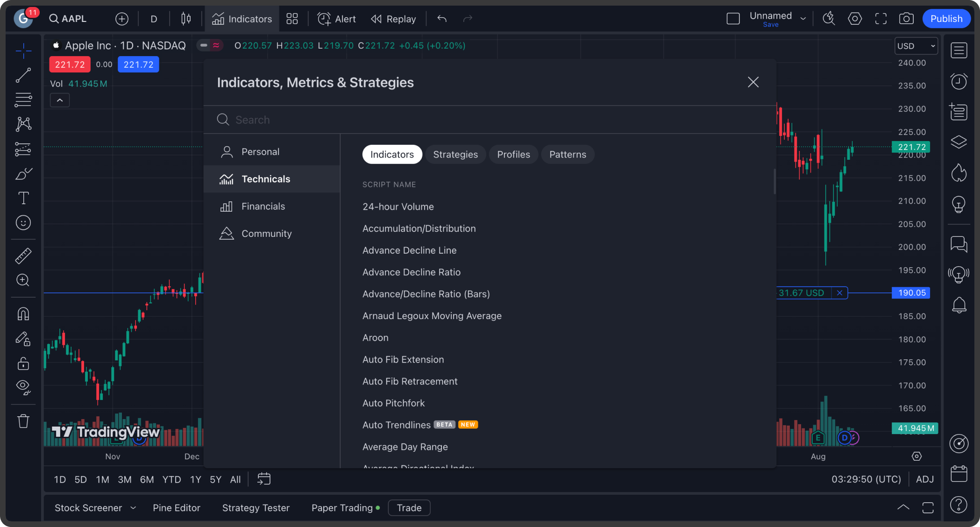Viewport: 980px width, 527px height.
Task: Click the Trade button
Action: point(409,508)
